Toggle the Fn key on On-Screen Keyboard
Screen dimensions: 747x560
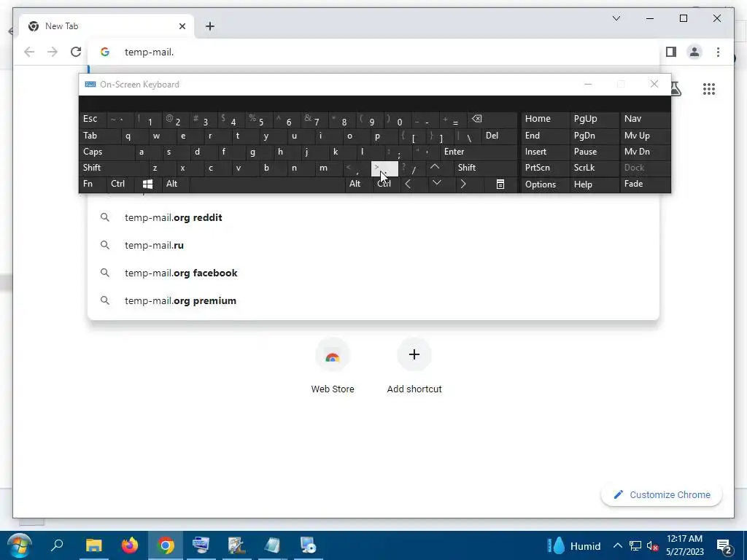click(93, 184)
